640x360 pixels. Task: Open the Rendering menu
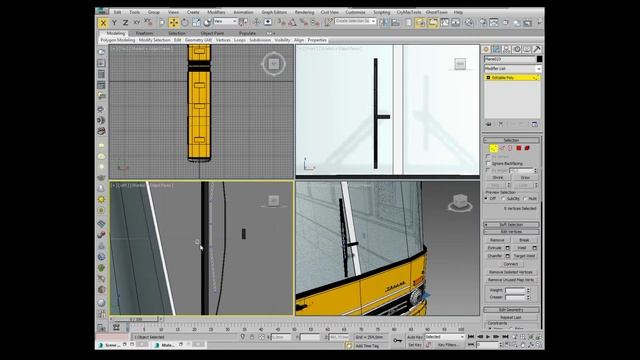pyautogui.click(x=304, y=12)
